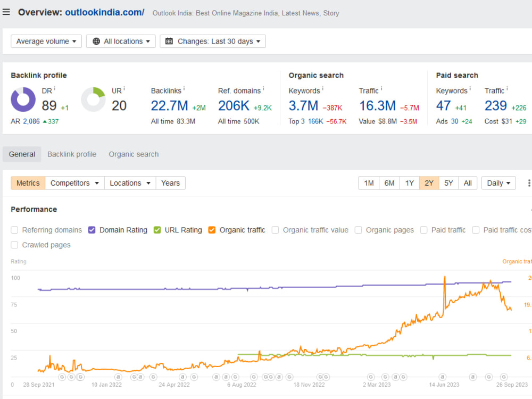
Task: Set chart range to 5Y
Action: click(448, 183)
